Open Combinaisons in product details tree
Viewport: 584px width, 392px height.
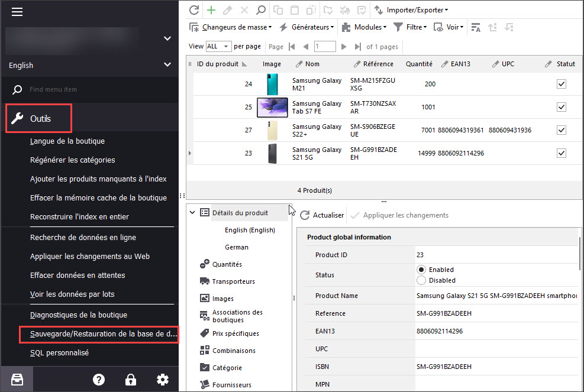point(234,351)
